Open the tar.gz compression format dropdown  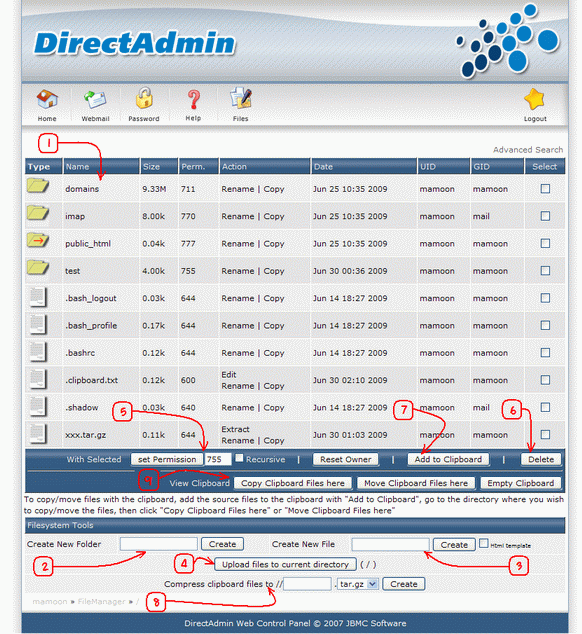[x=357, y=584]
